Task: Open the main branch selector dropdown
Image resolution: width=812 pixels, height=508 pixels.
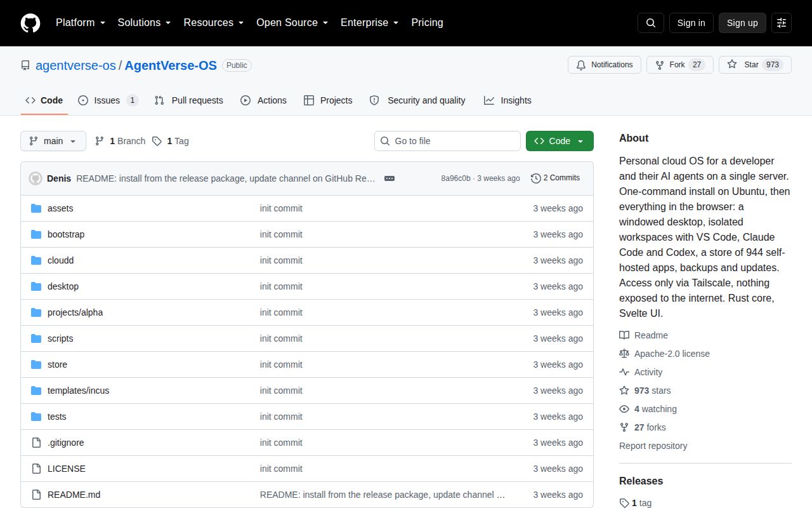Action: click(x=53, y=141)
